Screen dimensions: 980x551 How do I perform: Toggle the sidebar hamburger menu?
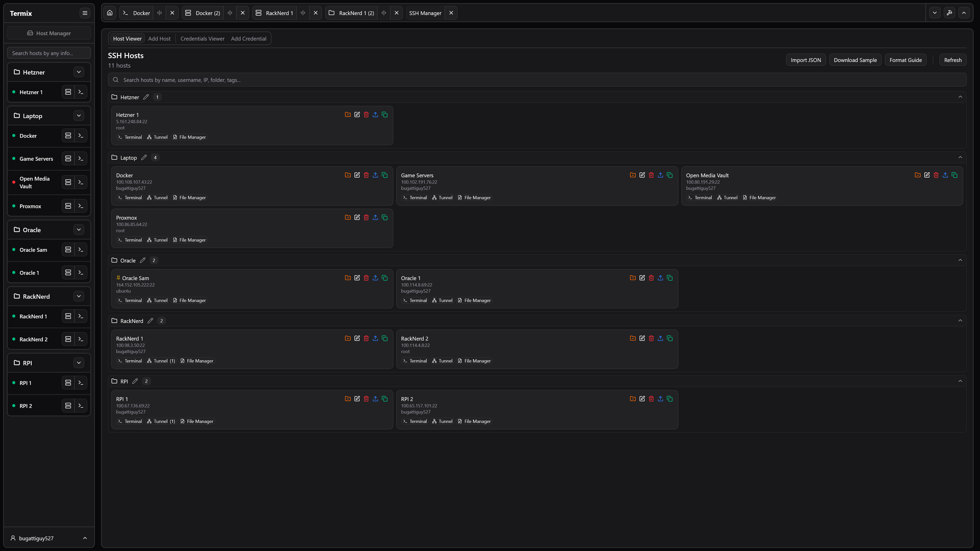tap(85, 13)
